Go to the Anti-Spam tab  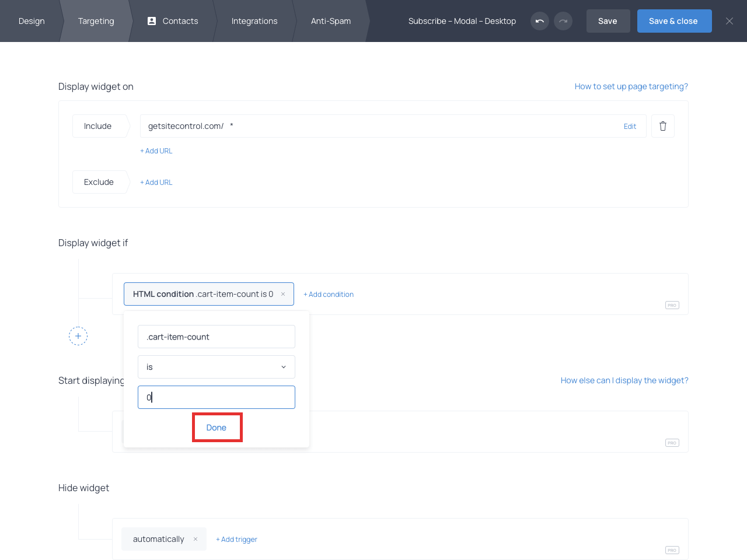pyautogui.click(x=330, y=21)
